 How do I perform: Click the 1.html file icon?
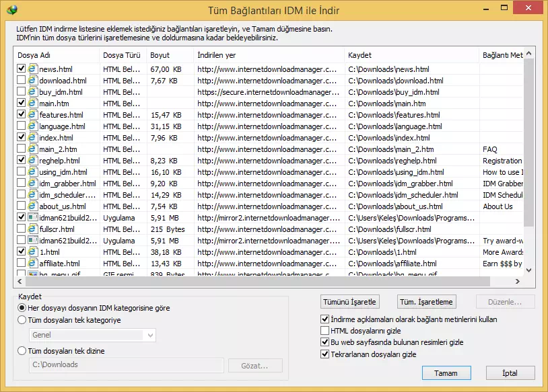32,251
